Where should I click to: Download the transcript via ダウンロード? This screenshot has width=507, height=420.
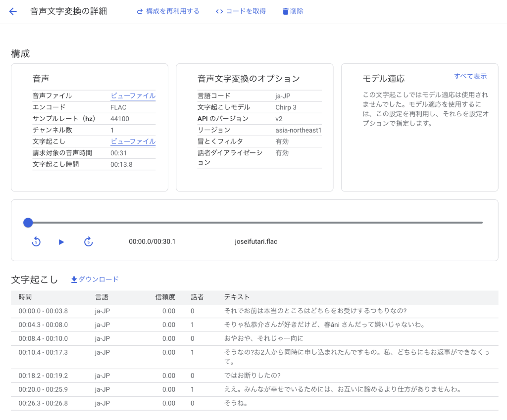(95, 280)
